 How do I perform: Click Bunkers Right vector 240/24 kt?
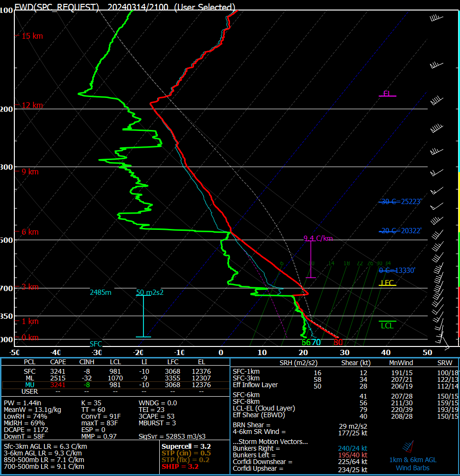pos(353,448)
